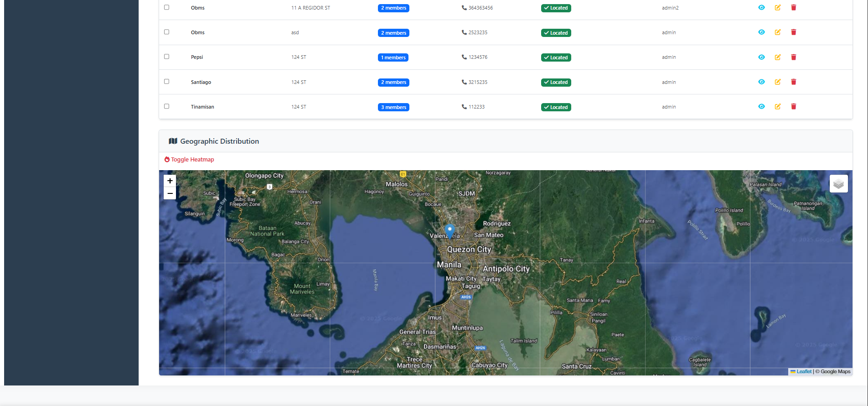
Task: Zoom out on the map
Action: coord(170,193)
